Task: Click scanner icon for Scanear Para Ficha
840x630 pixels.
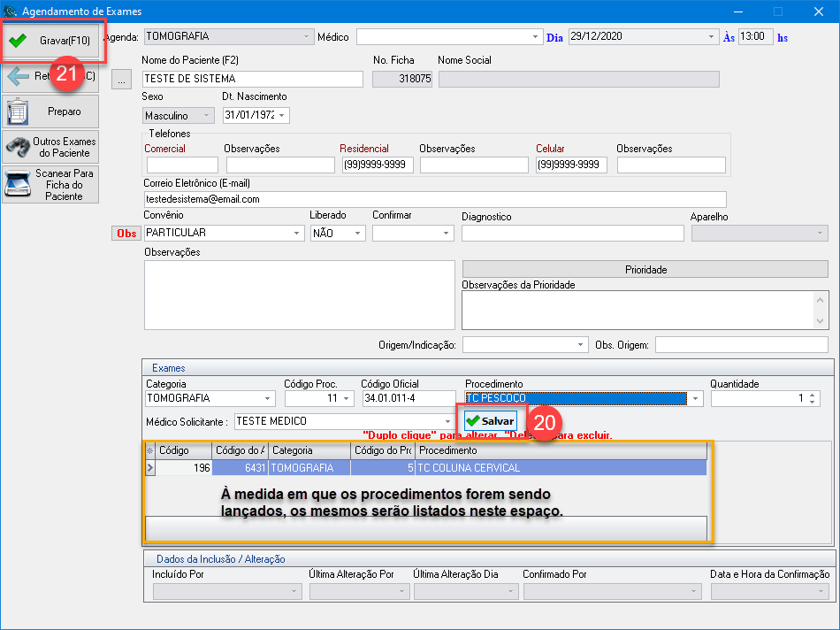Action: pyautogui.click(x=18, y=184)
